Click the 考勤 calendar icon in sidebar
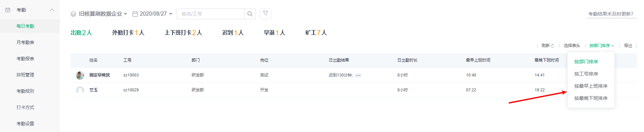 click(8, 10)
